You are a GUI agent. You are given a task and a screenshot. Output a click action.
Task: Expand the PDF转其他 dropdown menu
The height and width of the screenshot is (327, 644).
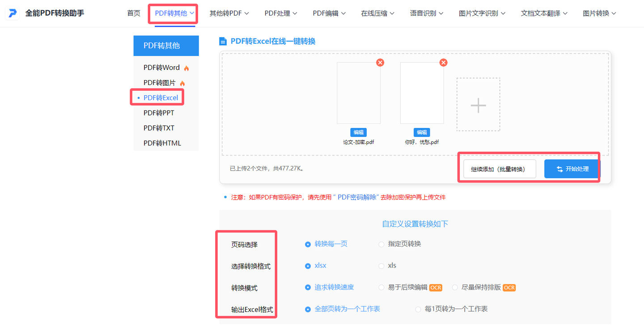click(174, 13)
